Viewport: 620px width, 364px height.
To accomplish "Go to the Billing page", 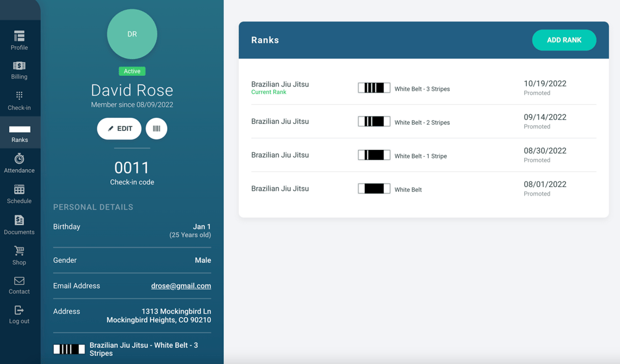I will click(19, 70).
